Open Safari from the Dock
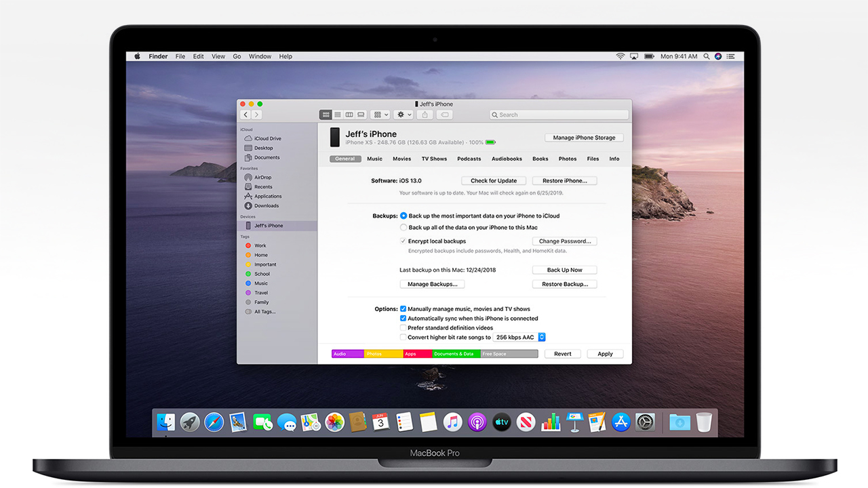 [x=214, y=422]
